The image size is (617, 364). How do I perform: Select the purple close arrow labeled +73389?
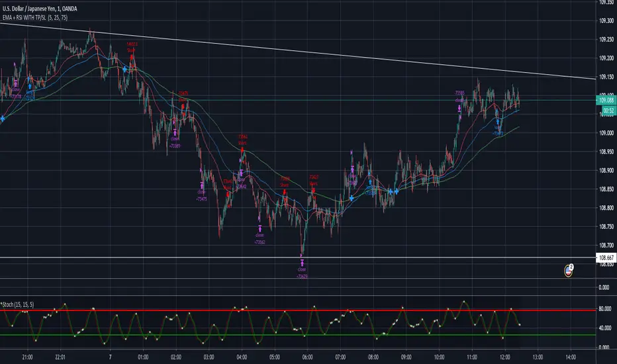pyautogui.click(x=175, y=133)
